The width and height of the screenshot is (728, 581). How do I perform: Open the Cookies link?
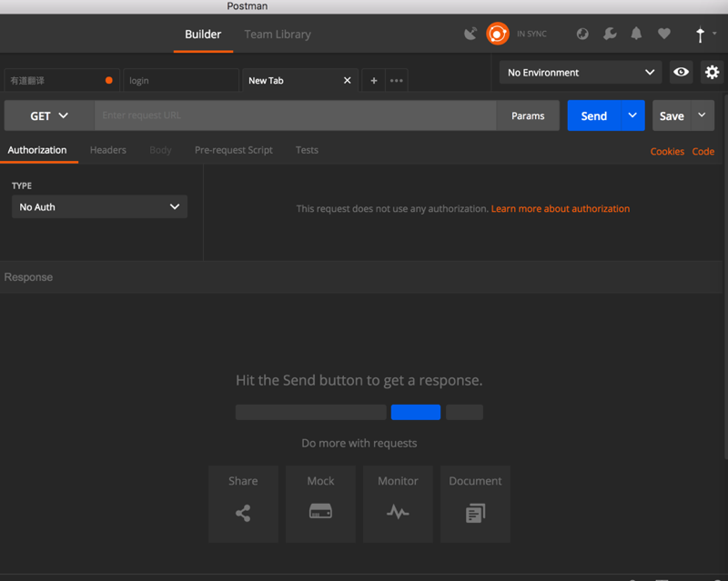click(x=667, y=151)
